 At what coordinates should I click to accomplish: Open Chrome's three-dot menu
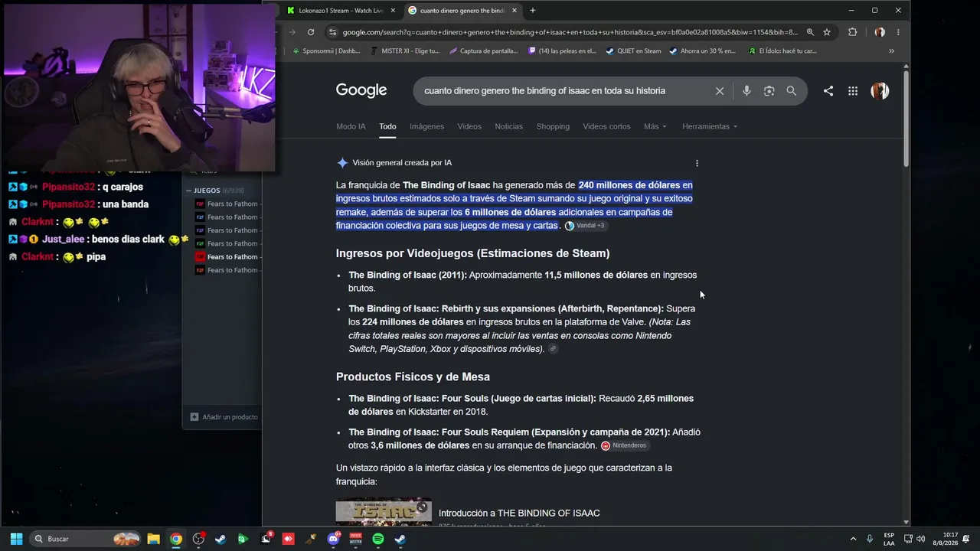pyautogui.click(x=898, y=32)
